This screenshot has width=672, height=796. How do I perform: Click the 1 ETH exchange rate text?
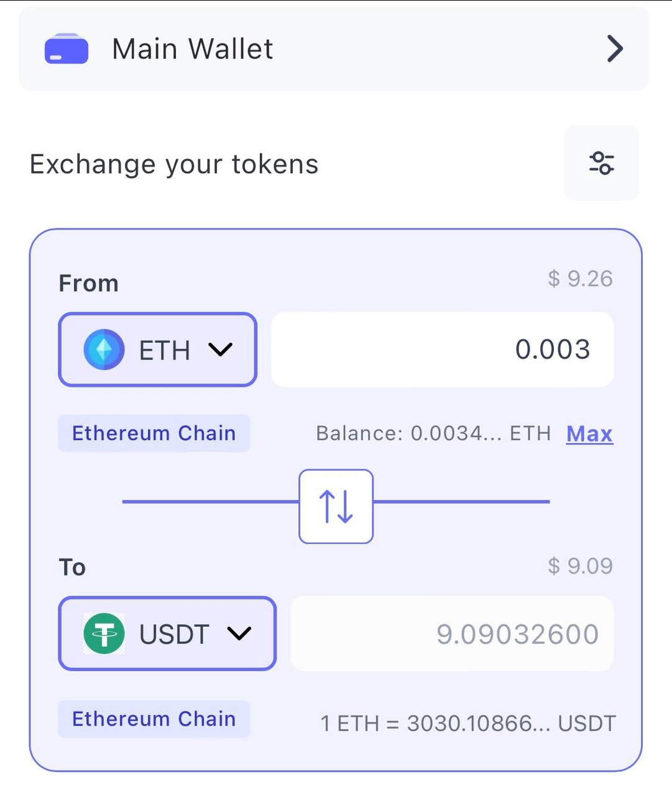coord(467,723)
